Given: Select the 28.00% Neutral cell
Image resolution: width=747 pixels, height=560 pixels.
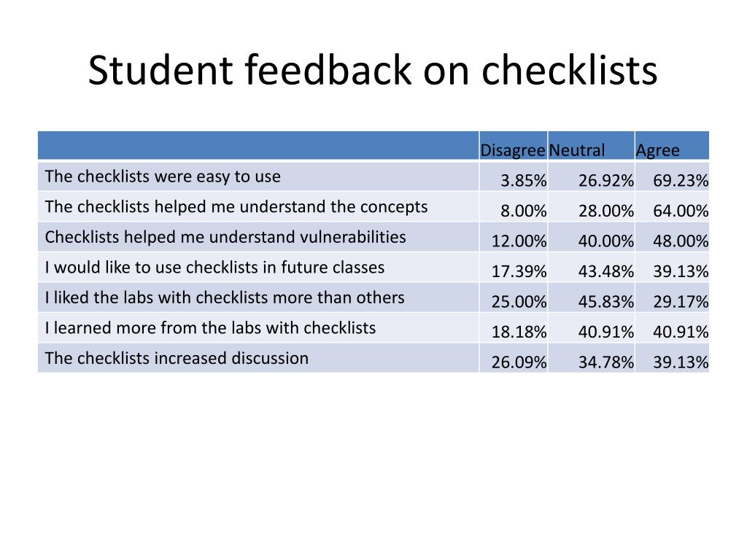Looking at the screenshot, I should click(591, 206).
